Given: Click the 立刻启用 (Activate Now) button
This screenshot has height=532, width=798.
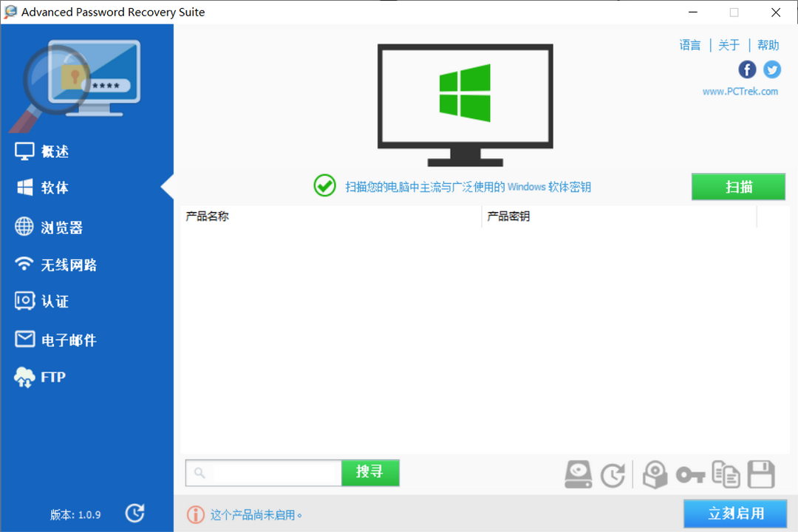Looking at the screenshot, I should tap(735, 513).
